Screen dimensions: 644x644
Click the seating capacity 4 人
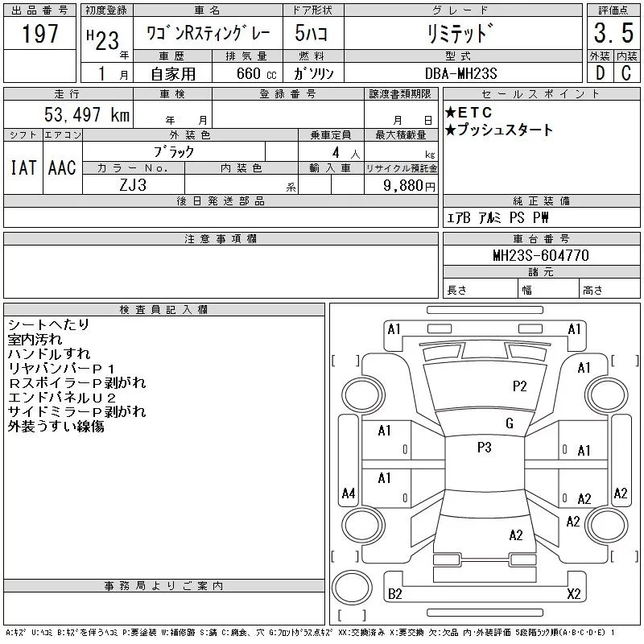tap(346, 153)
